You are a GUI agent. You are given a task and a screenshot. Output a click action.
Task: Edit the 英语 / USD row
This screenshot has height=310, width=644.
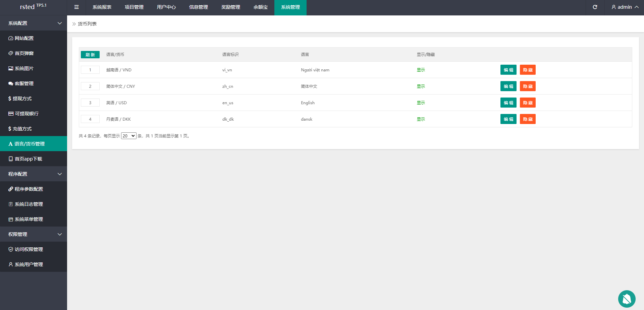508,103
